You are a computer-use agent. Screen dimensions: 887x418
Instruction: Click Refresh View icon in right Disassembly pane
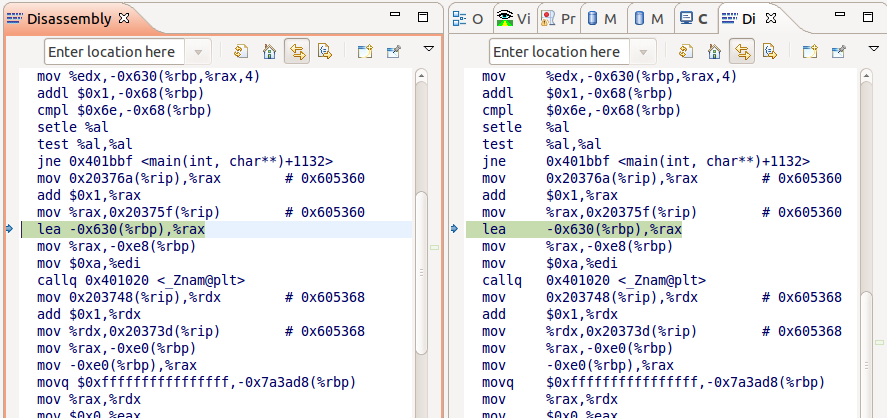click(685, 52)
